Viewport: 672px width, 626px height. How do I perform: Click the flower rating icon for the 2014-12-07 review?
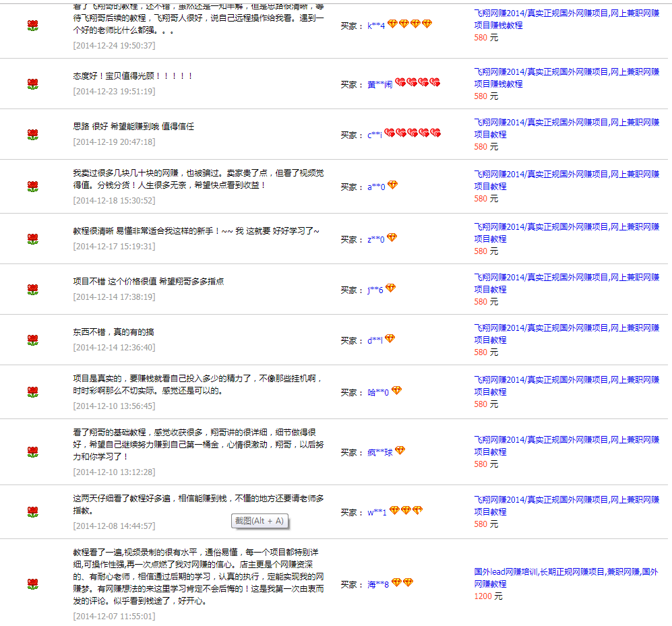click(32, 584)
